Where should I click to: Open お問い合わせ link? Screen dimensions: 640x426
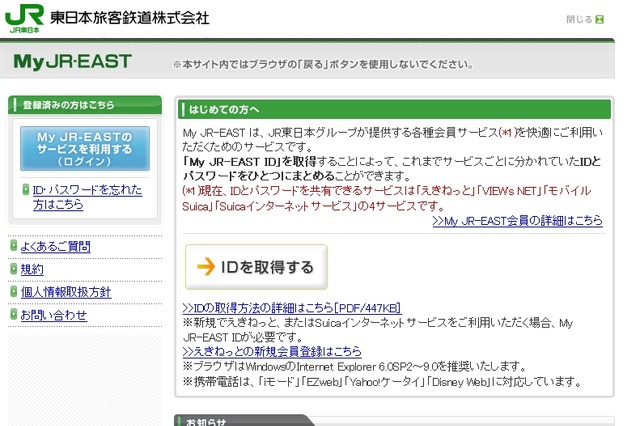[x=53, y=315]
